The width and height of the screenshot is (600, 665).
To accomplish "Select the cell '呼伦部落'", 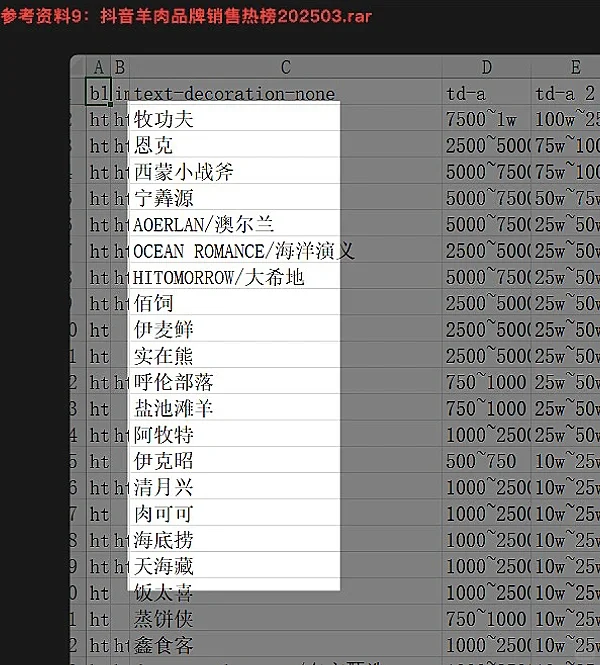I will [x=285, y=382].
